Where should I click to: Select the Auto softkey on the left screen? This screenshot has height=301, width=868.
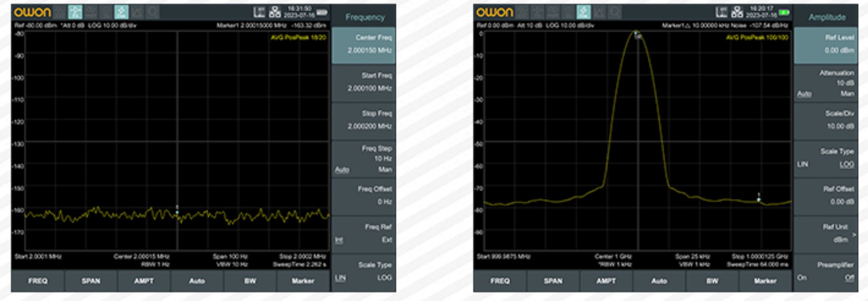coord(197,281)
